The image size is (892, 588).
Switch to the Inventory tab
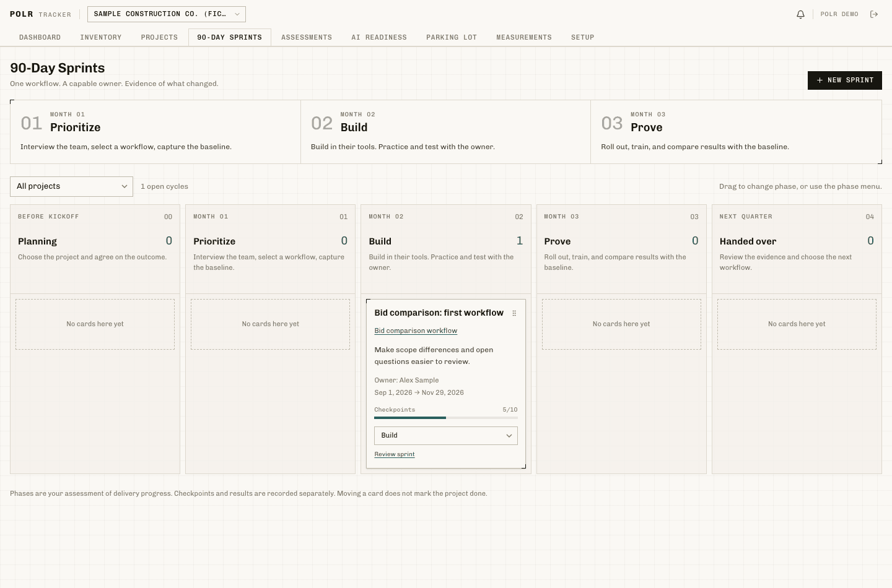101,37
